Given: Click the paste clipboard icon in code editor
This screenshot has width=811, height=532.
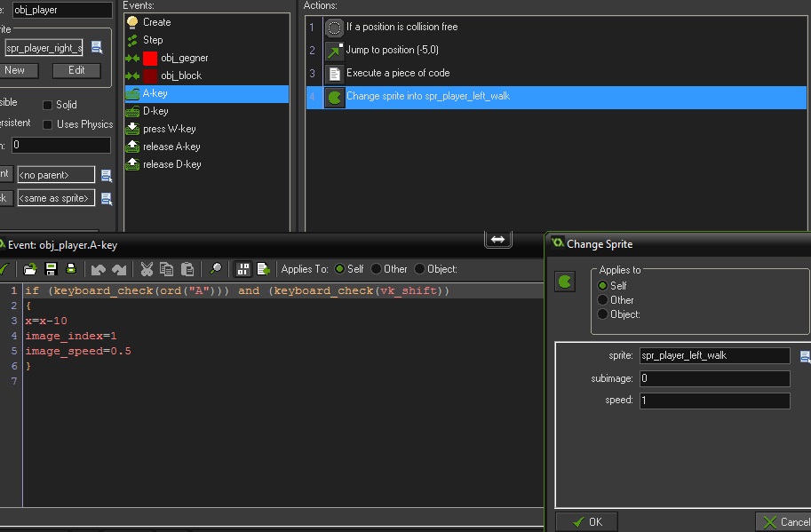Looking at the screenshot, I should (187, 269).
